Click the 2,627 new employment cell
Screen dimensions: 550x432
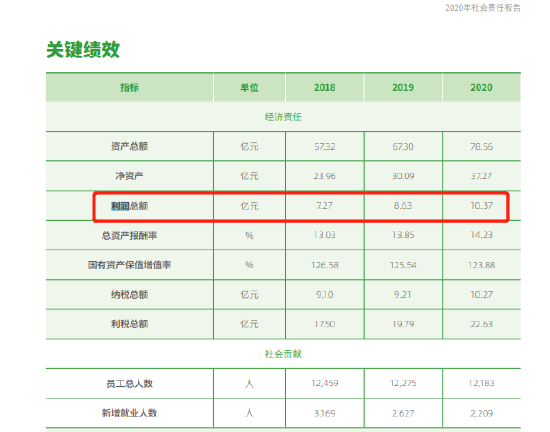point(403,413)
